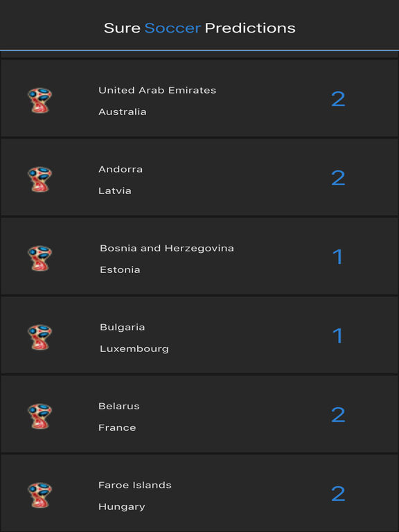
Task: Open the Latvia team name
Action: tap(115, 190)
